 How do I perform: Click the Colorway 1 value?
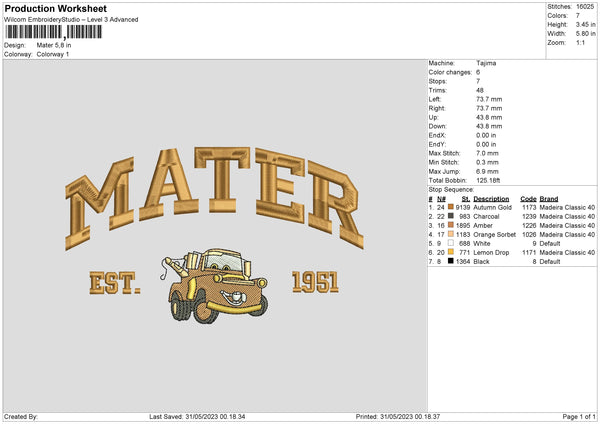pyautogui.click(x=53, y=54)
